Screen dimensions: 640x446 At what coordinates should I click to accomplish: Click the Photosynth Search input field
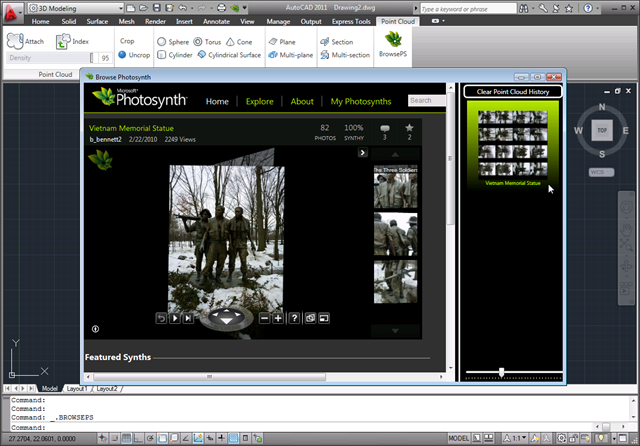point(426,101)
